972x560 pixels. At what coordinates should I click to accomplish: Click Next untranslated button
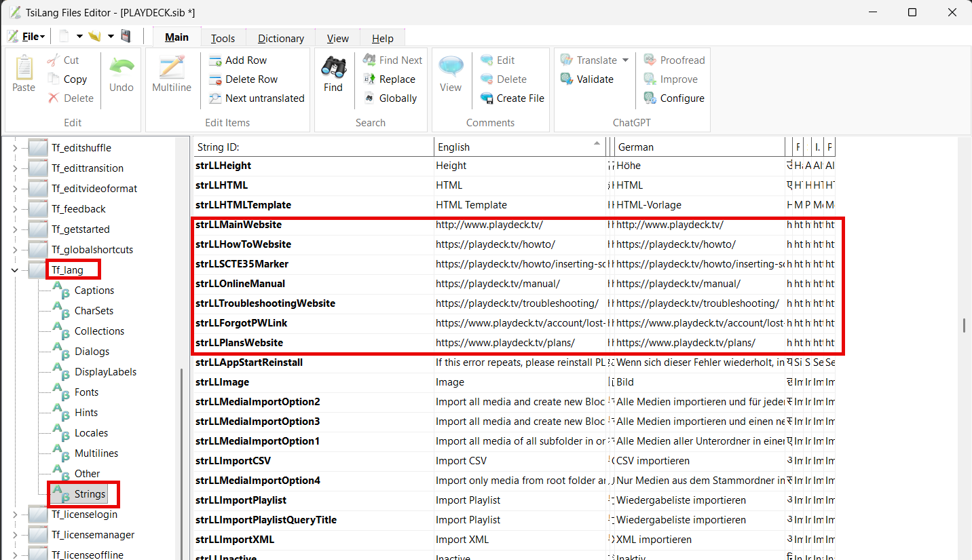point(264,98)
